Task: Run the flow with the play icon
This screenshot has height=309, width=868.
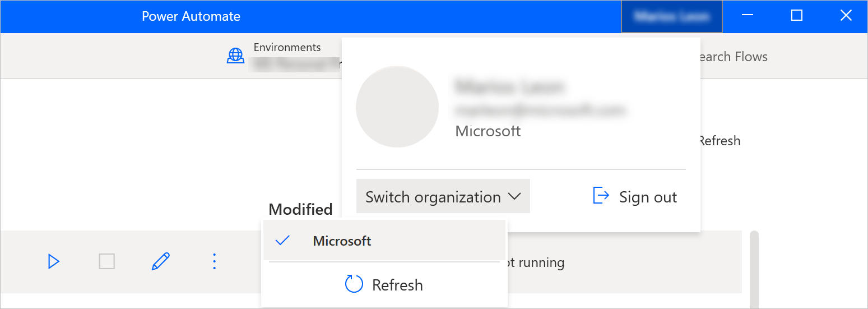Action: coord(54,261)
